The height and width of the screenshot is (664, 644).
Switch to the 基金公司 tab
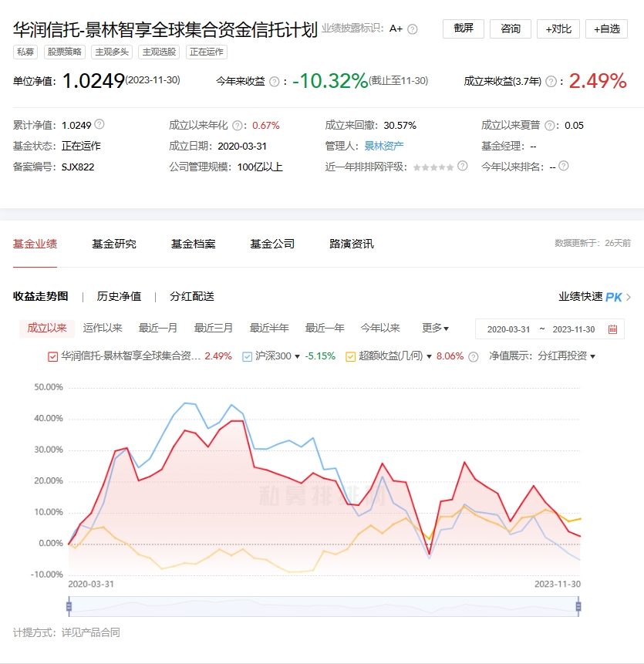click(272, 244)
